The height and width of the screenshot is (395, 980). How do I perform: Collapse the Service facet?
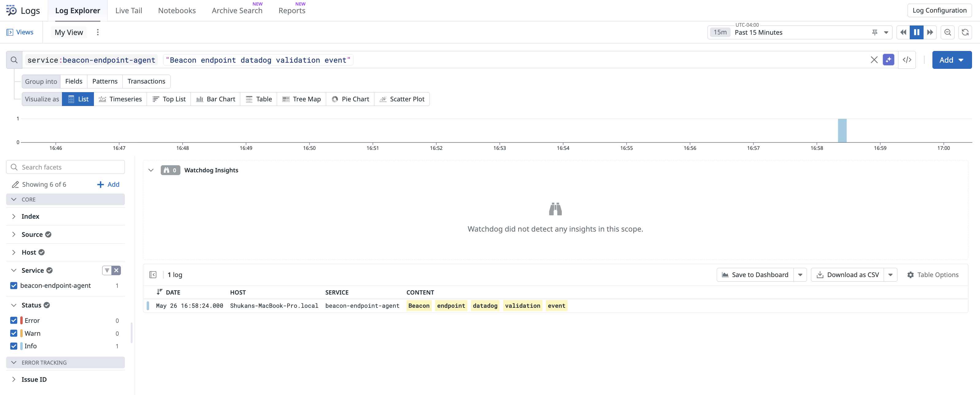[x=14, y=270]
